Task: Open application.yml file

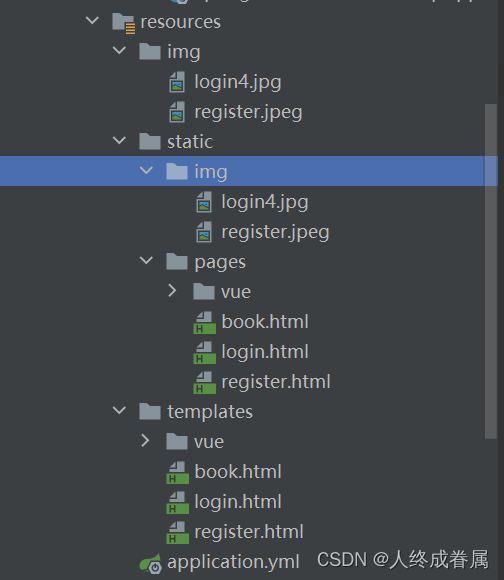Action: [233, 562]
